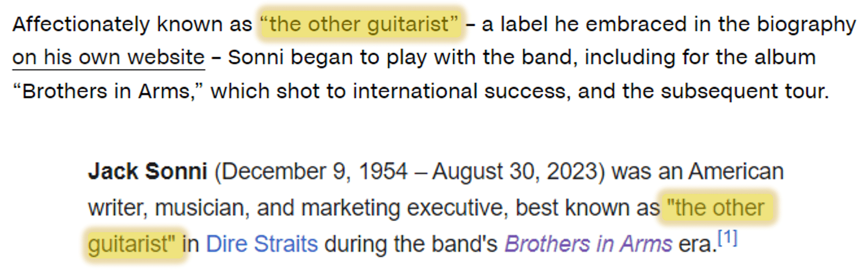The width and height of the screenshot is (868, 270).
Task: Click highlighted "guitarist" before "in Dire Straits"
Action: [132, 244]
